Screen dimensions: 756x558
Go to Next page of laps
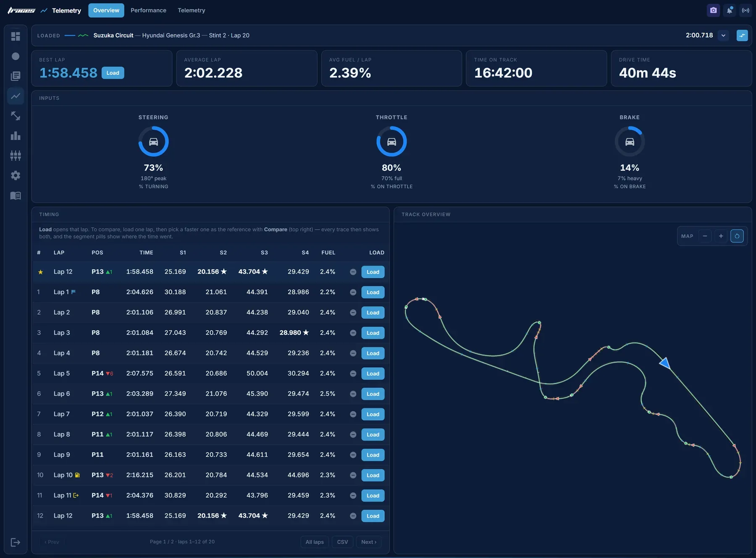[369, 542]
